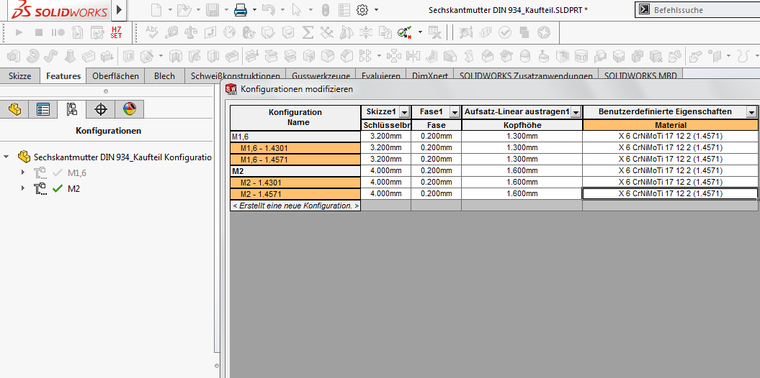Click the orange Material column header

[670, 125]
